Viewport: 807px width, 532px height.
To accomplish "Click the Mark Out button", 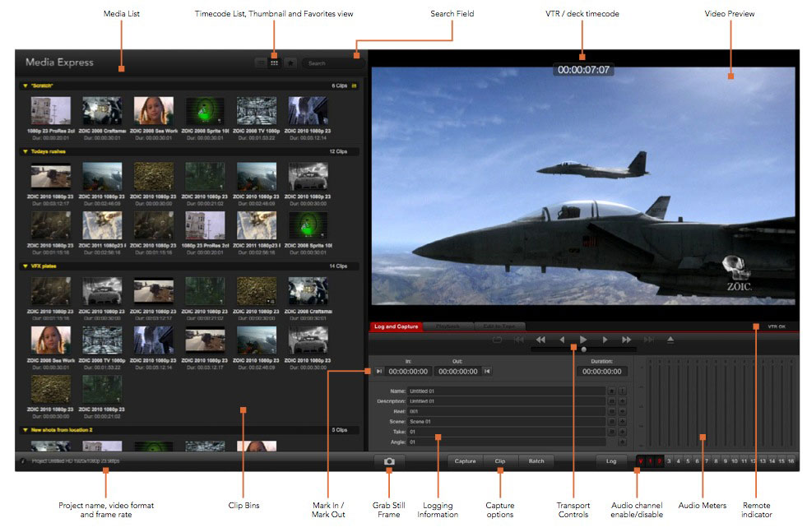I will 487,372.
